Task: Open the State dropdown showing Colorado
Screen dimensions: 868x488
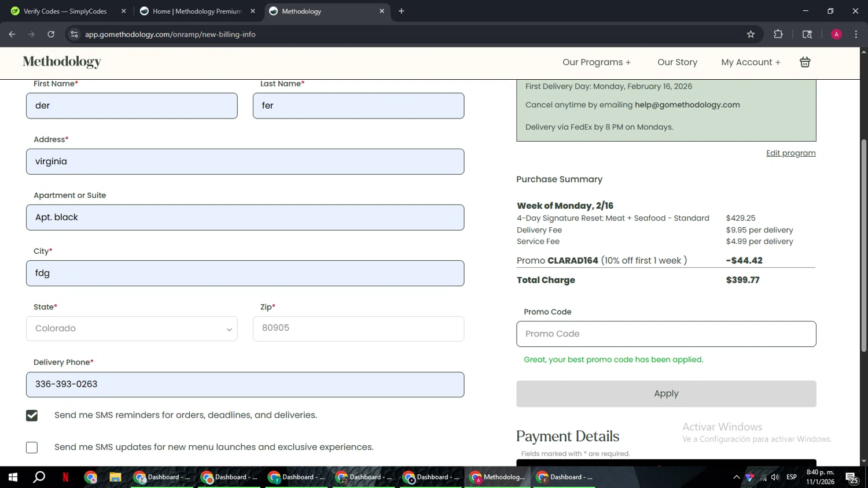Action: (x=132, y=328)
